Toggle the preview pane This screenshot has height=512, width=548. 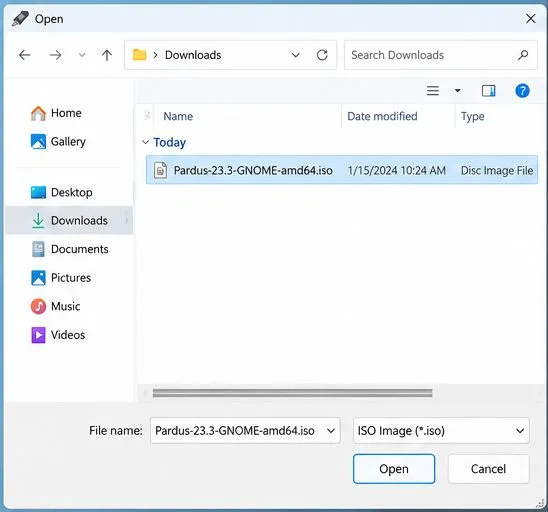tap(488, 91)
